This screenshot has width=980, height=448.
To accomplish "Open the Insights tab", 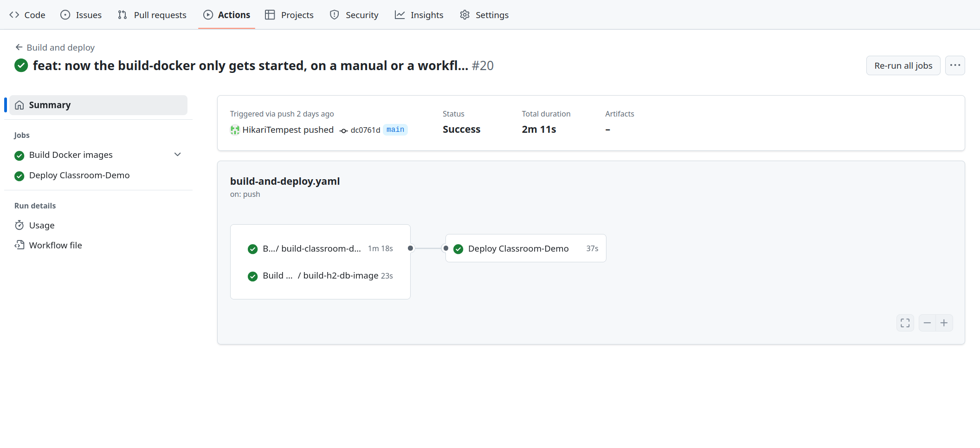I will [419, 15].
